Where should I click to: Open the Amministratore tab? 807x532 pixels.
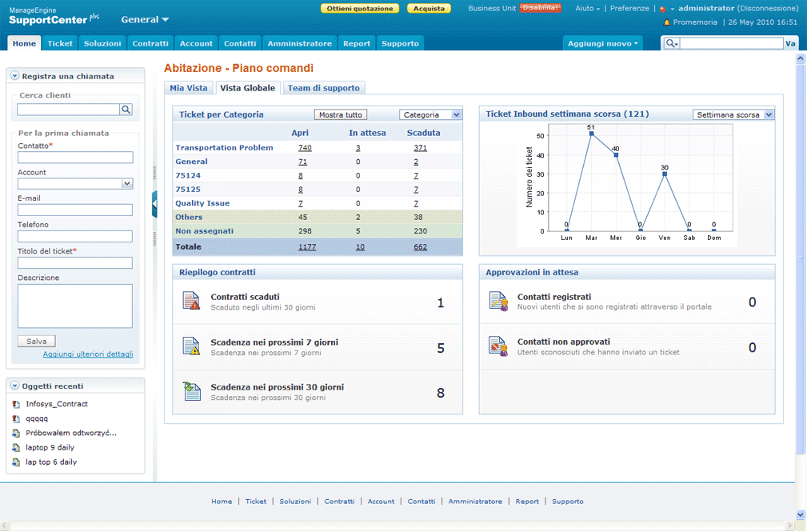point(300,43)
